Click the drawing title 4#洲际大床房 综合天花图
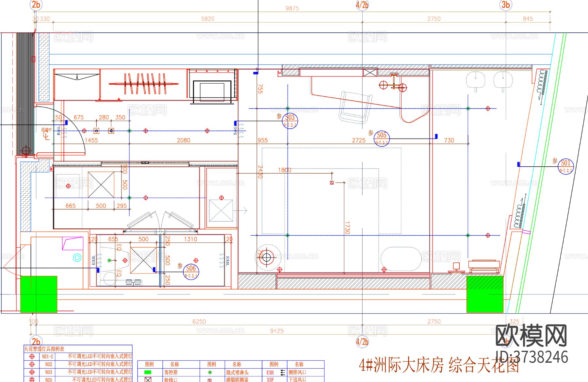The height and width of the screenshot is (382, 588). point(439,365)
